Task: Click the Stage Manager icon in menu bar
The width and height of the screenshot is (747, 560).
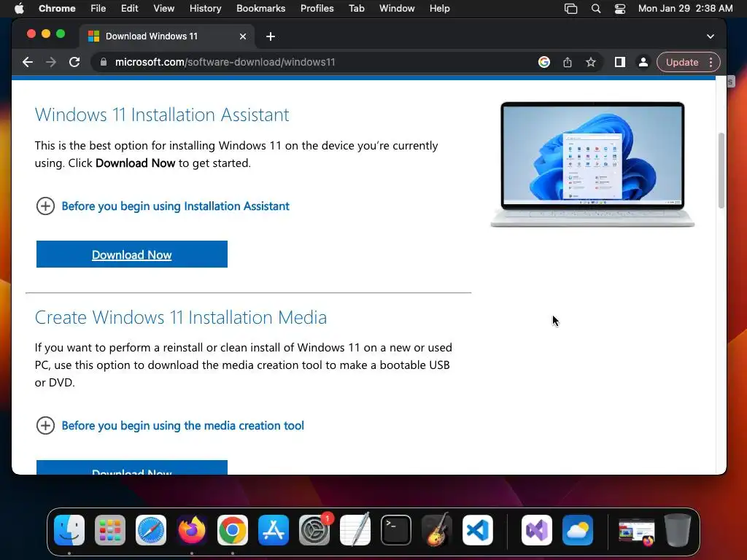Action: coord(570,9)
